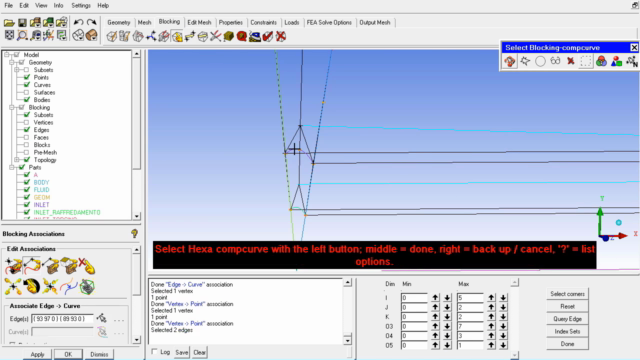The image size is (640, 360).
Task: Switch to the Mesh tab
Action: 144,22
